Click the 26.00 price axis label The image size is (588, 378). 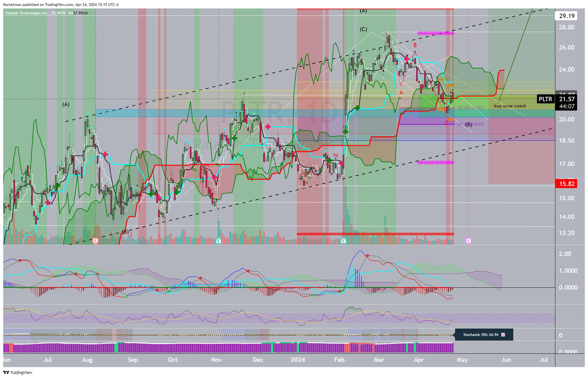click(x=567, y=47)
